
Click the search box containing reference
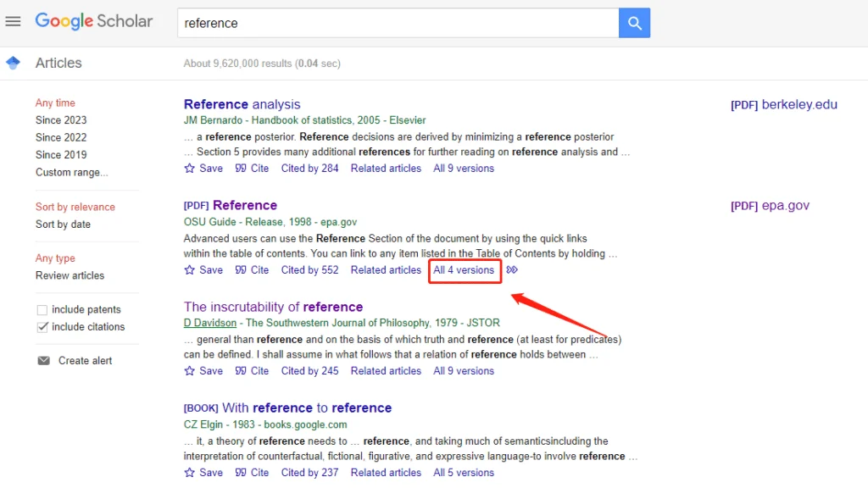[x=398, y=23]
